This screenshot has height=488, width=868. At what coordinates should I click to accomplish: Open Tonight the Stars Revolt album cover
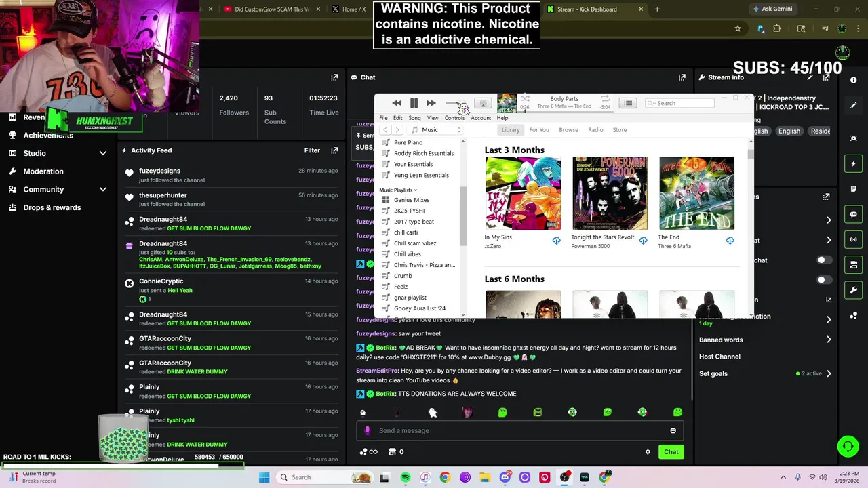click(610, 194)
